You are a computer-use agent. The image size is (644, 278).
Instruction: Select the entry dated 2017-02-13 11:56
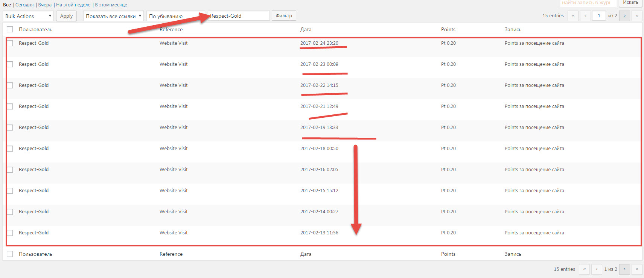click(x=10, y=233)
